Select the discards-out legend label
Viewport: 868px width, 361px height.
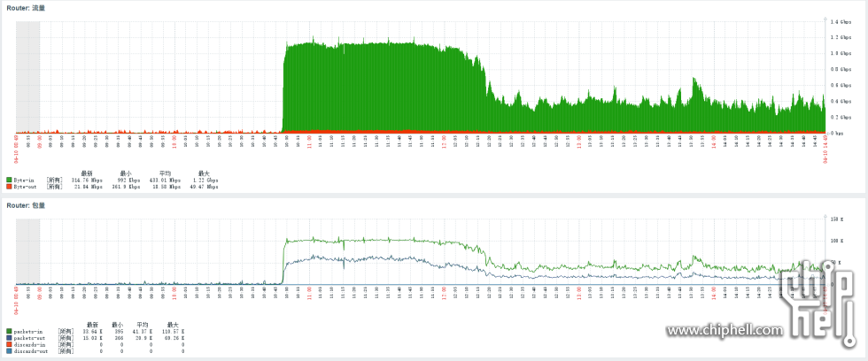click(30, 351)
